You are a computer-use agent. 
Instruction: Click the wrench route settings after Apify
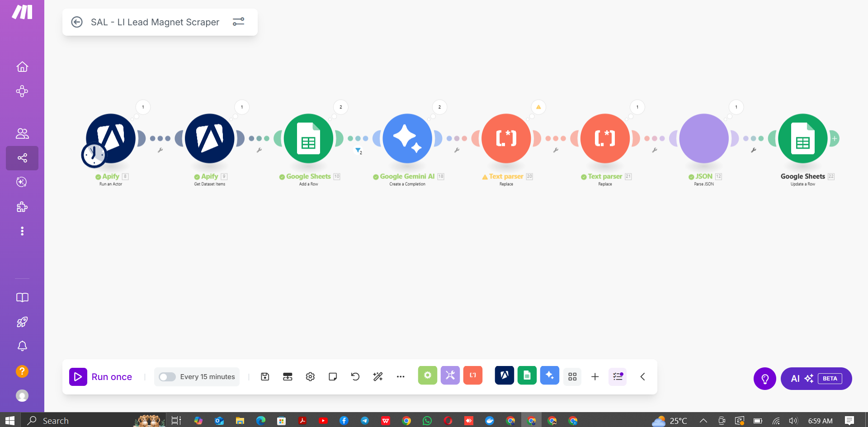pyautogui.click(x=160, y=150)
